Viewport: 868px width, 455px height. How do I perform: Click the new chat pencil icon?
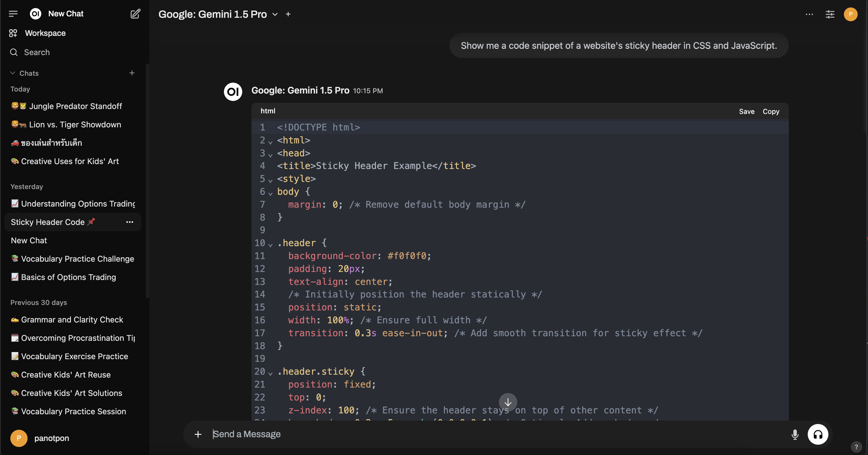[135, 14]
